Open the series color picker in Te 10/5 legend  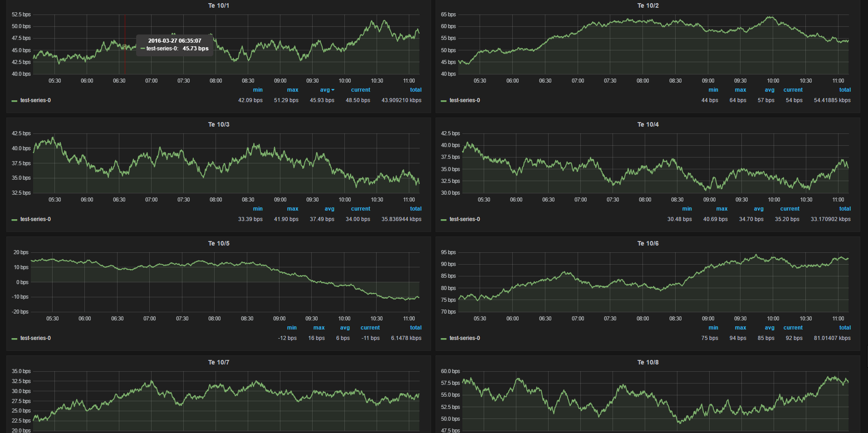click(x=14, y=339)
